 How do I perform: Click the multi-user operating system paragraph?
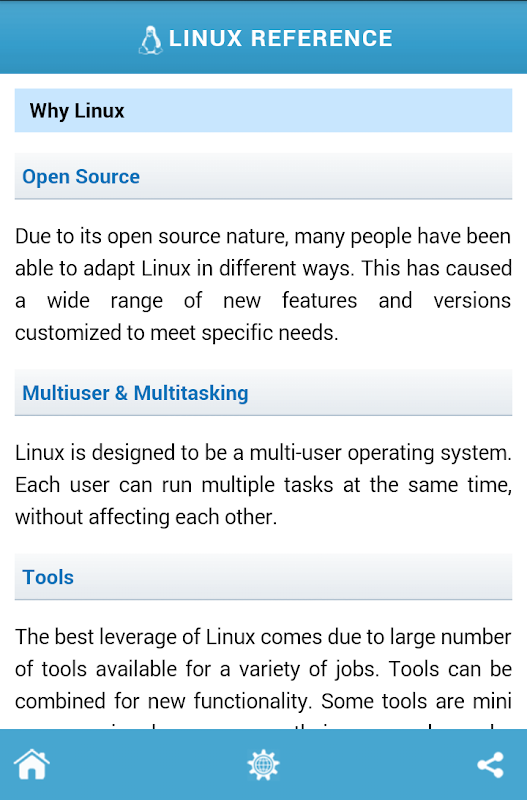[x=263, y=484]
